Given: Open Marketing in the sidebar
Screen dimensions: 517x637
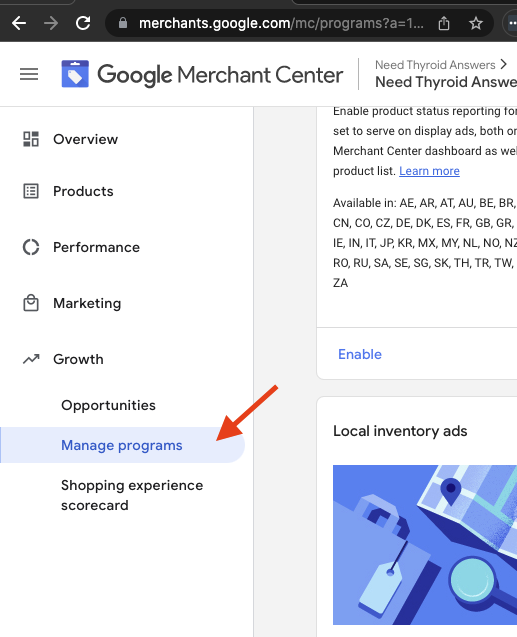Looking at the screenshot, I should tap(87, 303).
